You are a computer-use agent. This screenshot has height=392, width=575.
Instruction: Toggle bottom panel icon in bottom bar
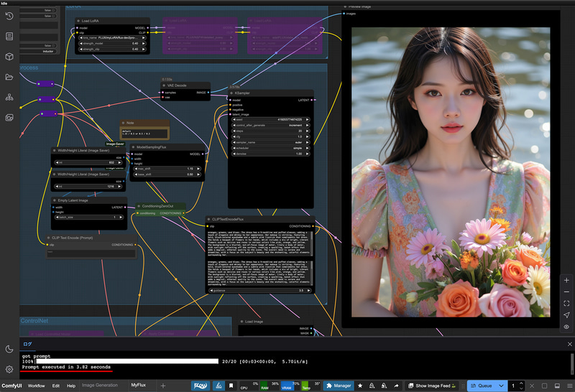point(557,386)
